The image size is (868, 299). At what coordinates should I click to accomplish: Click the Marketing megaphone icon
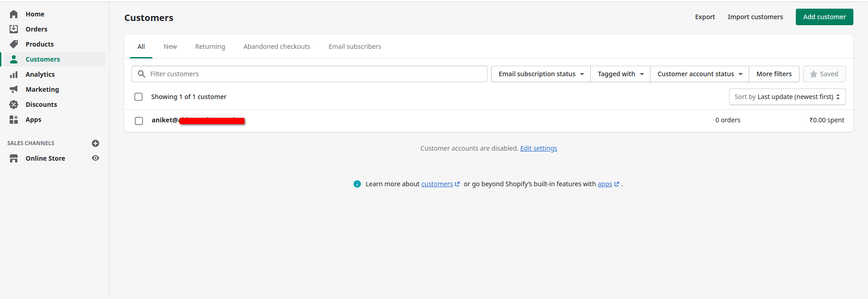[x=14, y=89]
